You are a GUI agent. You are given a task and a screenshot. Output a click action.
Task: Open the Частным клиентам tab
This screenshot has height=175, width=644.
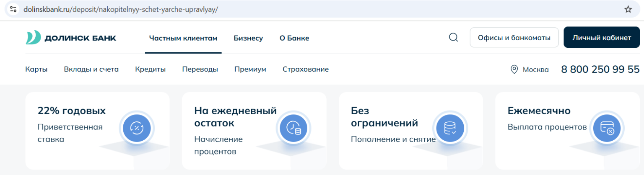(x=183, y=38)
